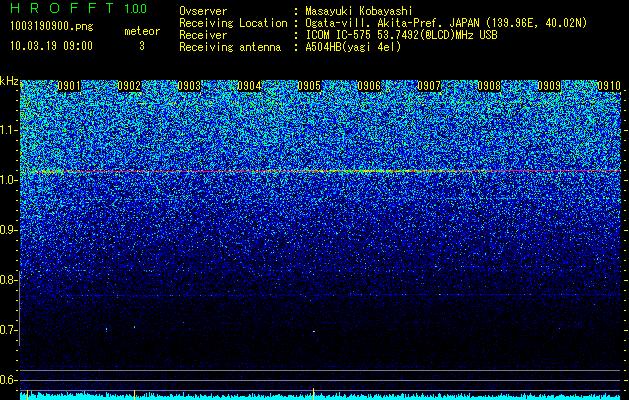Click the 1.0 frequency axis label
This screenshot has height=400, width=629.
(9, 180)
